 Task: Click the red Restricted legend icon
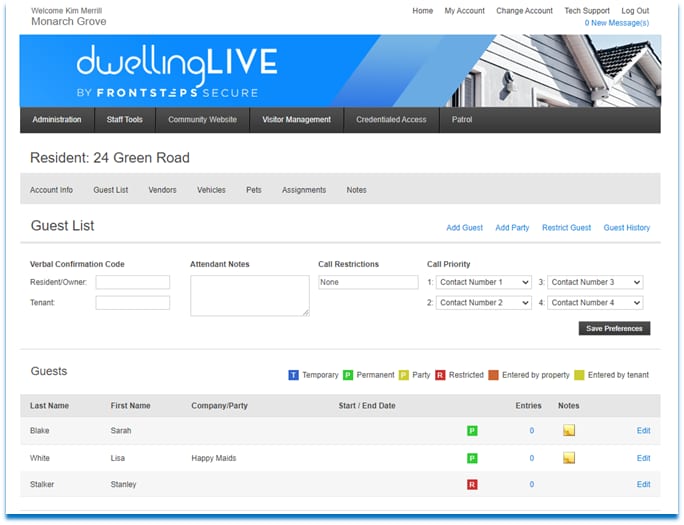[440, 375]
